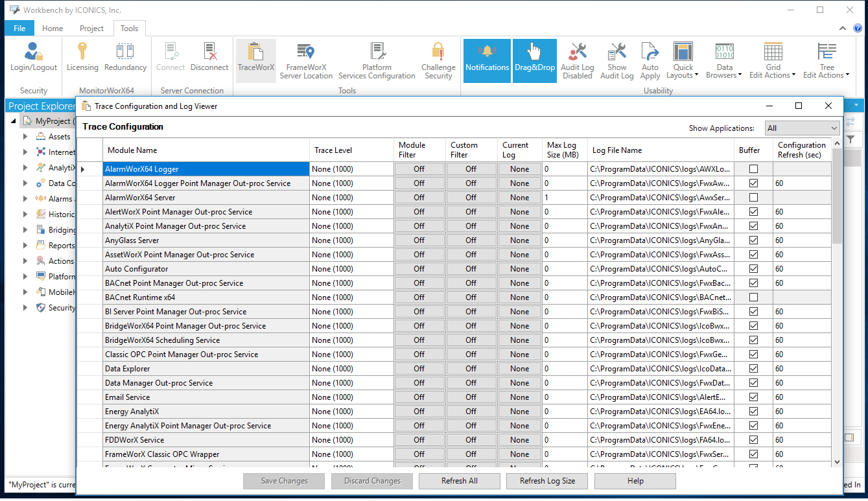Expand the Assets tree node
Image resolution: width=868 pixels, height=501 pixels.
25,137
